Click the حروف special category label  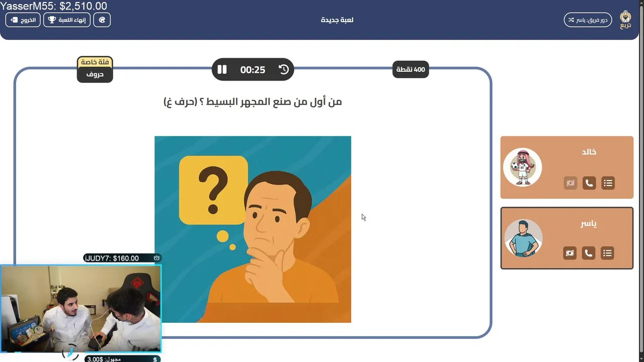tap(95, 74)
